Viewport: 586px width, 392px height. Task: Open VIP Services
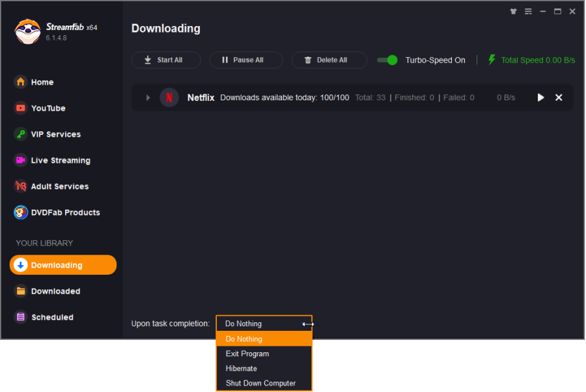click(47, 134)
